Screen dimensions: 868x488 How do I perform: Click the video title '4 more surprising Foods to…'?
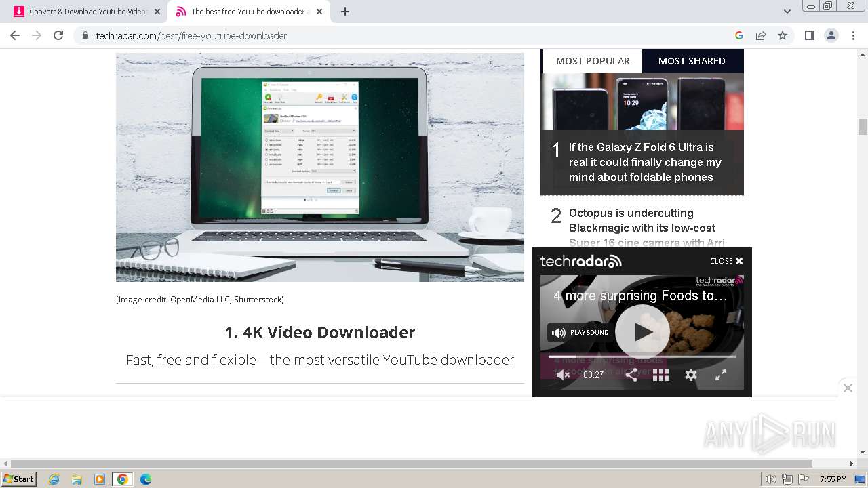tap(640, 296)
